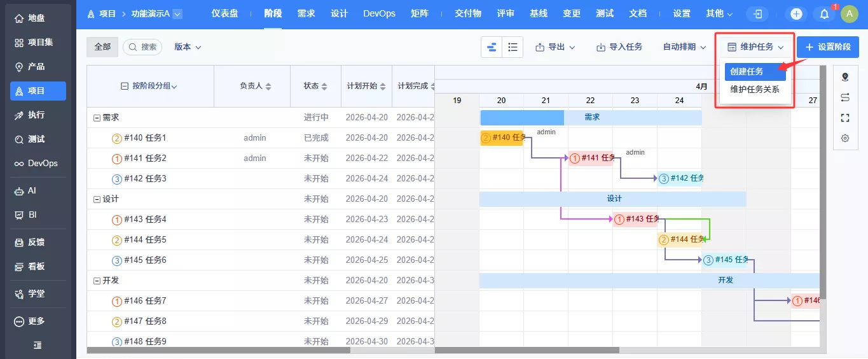
Task: Open the 按阶段分组 grouping dropdown
Action: click(x=155, y=86)
